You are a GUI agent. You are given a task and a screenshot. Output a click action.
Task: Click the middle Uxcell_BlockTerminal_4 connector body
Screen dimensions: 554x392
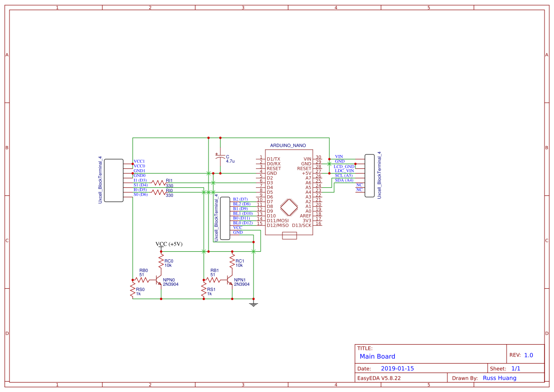pos(224,216)
